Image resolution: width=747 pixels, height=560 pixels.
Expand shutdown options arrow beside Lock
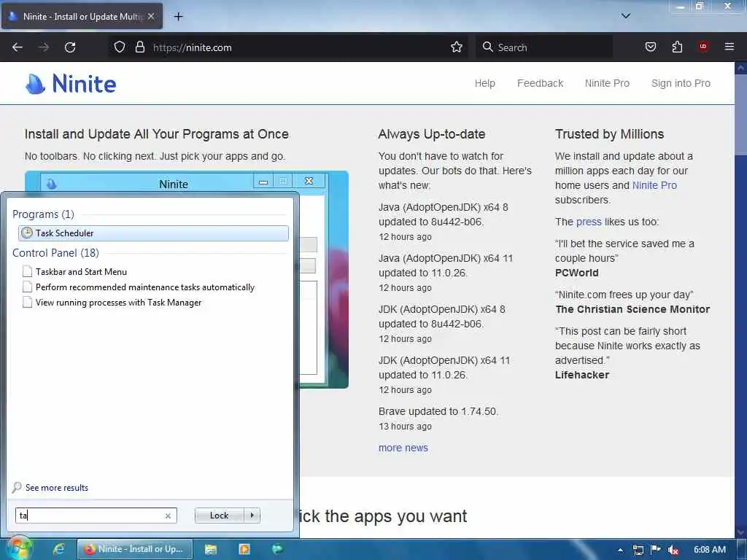(x=252, y=516)
